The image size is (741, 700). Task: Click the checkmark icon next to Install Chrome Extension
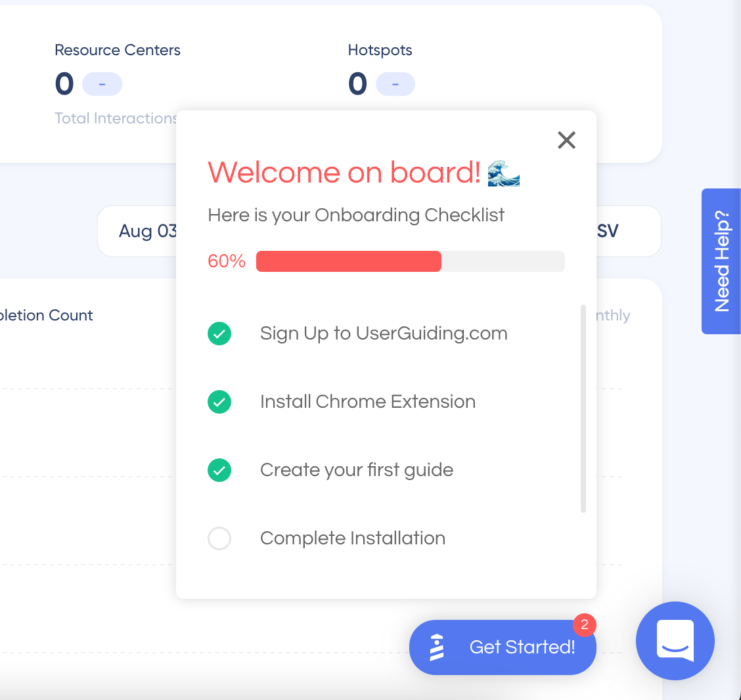219,402
